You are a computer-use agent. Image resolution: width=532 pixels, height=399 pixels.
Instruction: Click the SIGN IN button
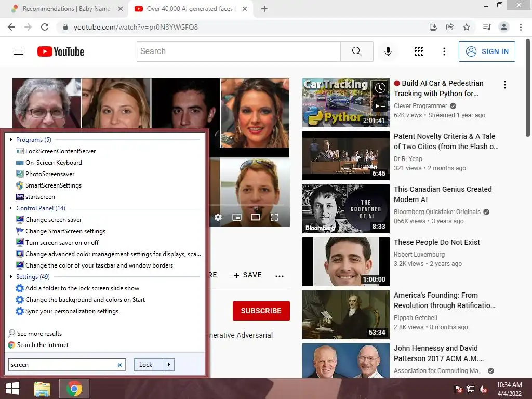point(487,51)
